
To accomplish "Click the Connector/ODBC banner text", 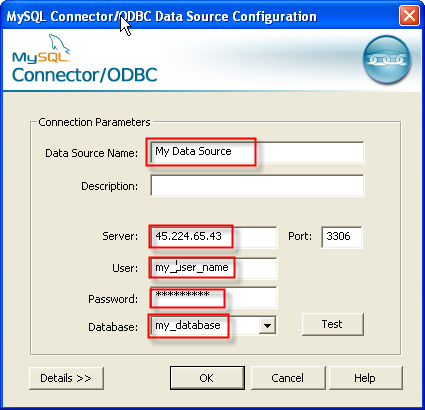I will [85, 75].
